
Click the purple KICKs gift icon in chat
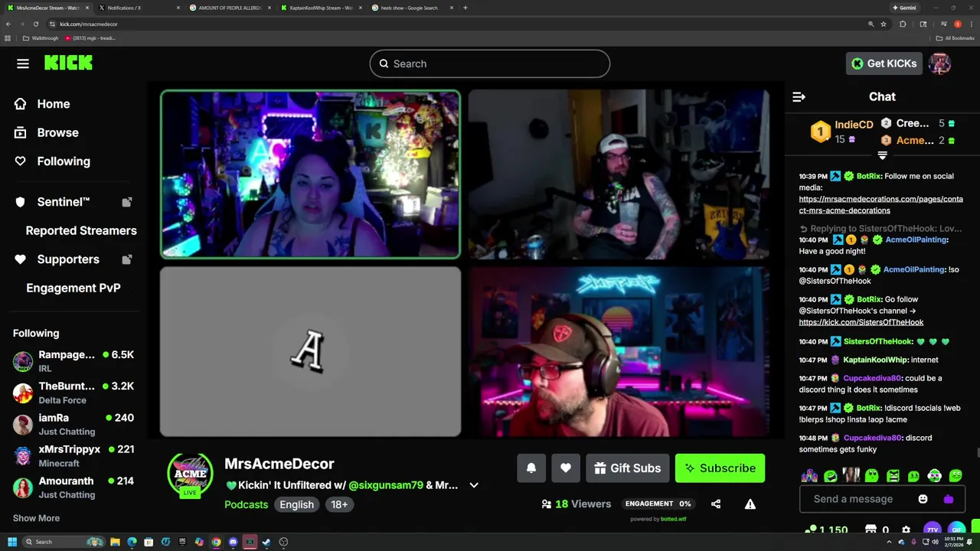tap(949, 499)
